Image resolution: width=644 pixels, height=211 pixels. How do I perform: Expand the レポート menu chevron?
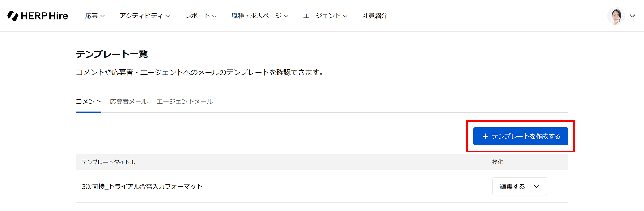(x=215, y=16)
